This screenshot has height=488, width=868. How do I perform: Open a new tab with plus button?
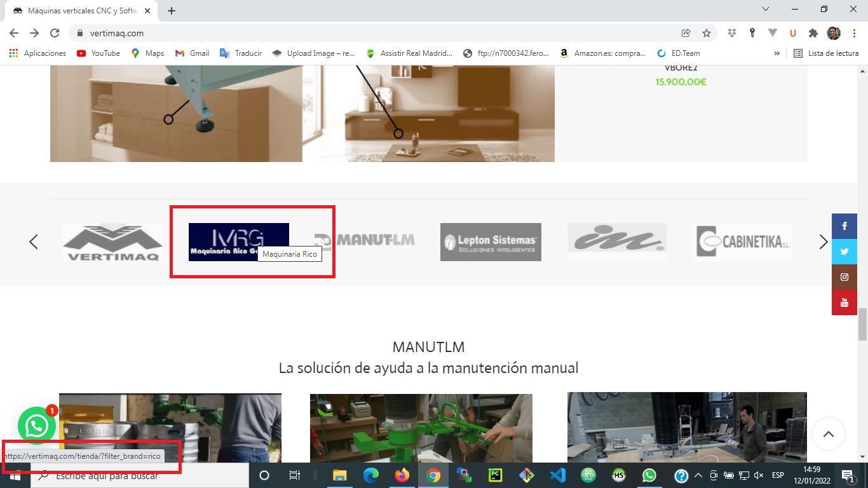[x=172, y=11]
